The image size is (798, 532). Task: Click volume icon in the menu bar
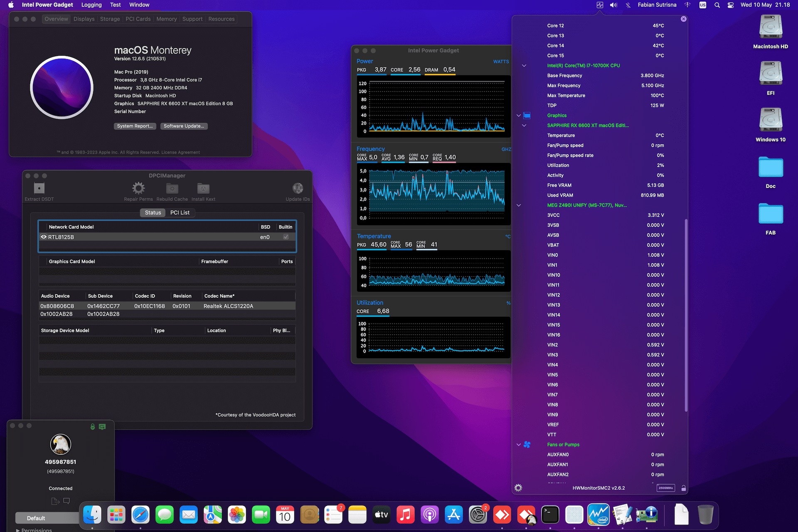tap(613, 5)
